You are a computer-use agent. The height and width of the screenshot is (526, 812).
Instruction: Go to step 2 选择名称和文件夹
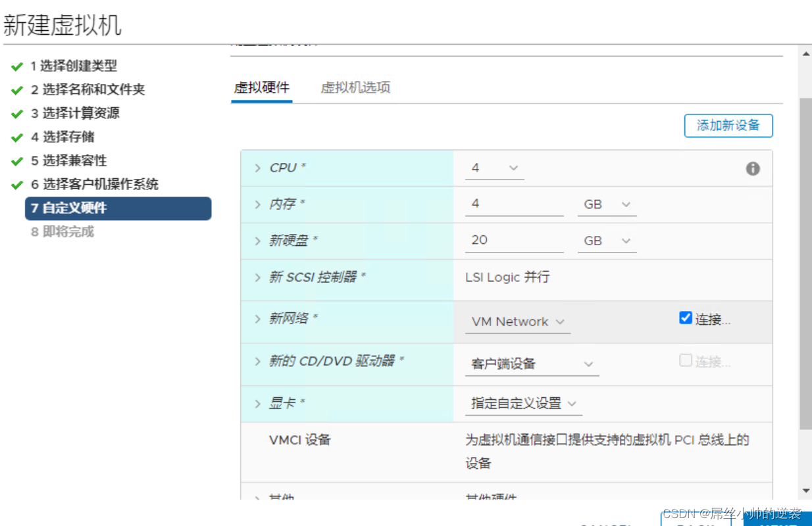click(x=88, y=89)
